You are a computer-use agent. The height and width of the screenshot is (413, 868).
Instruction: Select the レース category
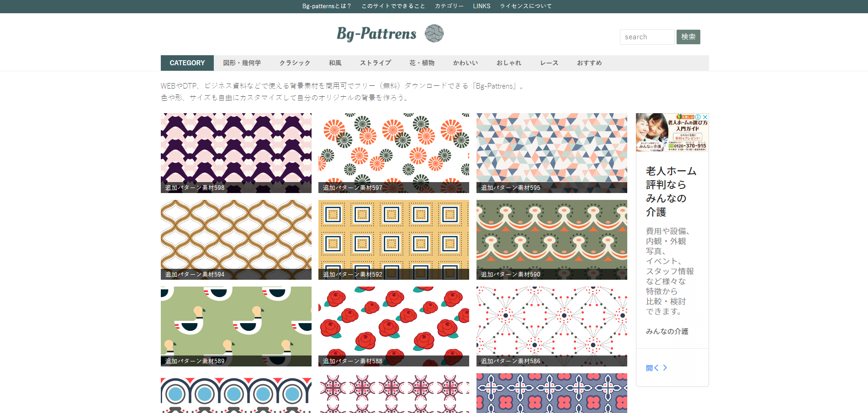pos(549,63)
